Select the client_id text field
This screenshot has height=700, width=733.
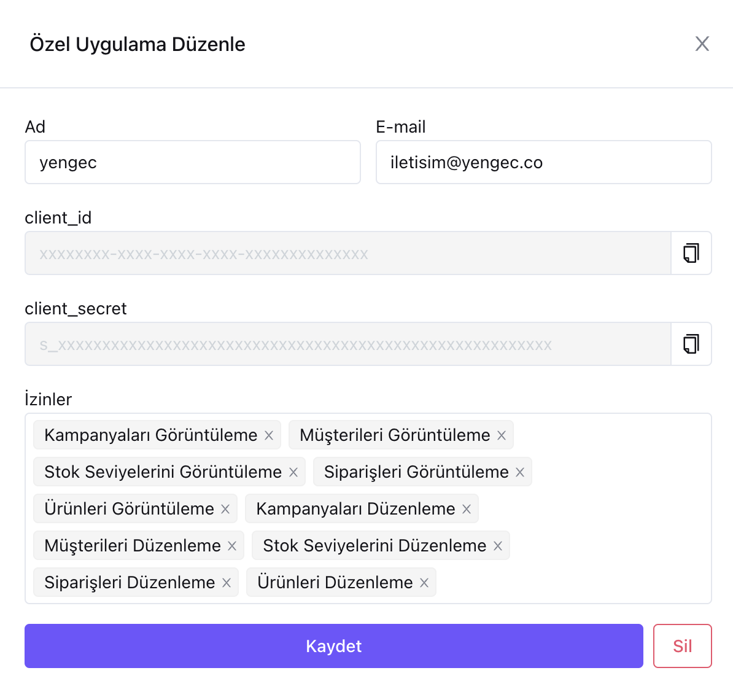[x=347, y=253]
